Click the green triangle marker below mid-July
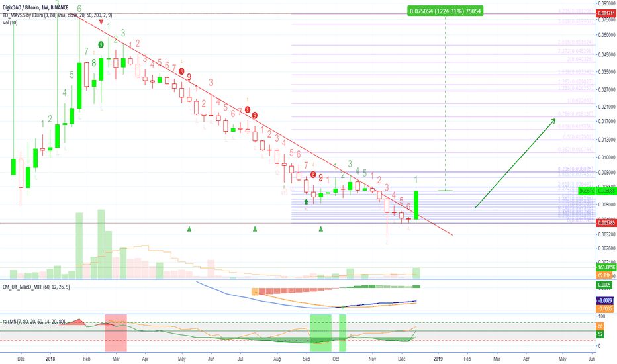617x364 pixels. [255, 228]
